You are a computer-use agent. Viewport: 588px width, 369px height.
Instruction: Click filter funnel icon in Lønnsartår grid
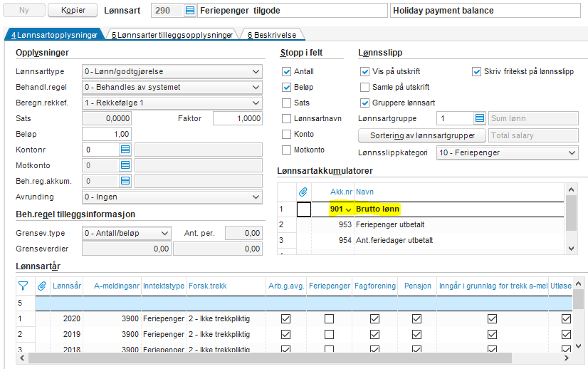tap(23, 286)
